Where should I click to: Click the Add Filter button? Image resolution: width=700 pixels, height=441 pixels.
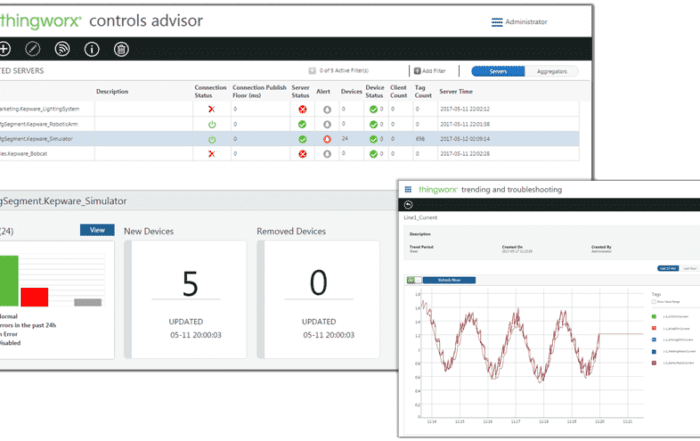tap(430, 71)
